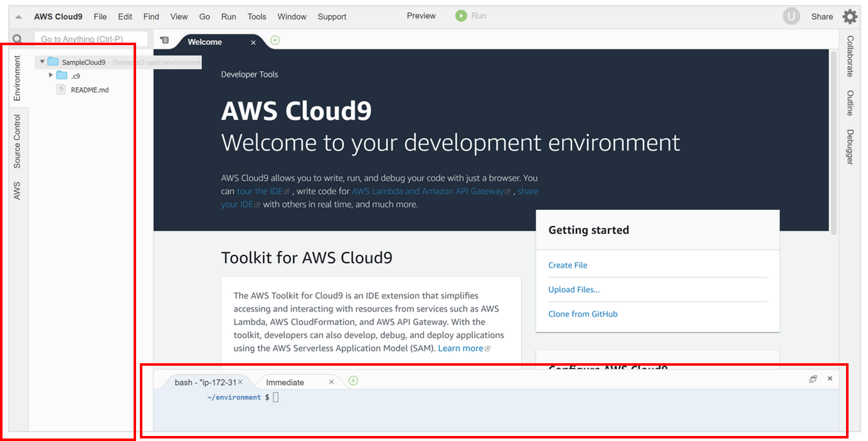
Task: Open a new terminal tab with the plus icon
Action: [x=352, y=380]
